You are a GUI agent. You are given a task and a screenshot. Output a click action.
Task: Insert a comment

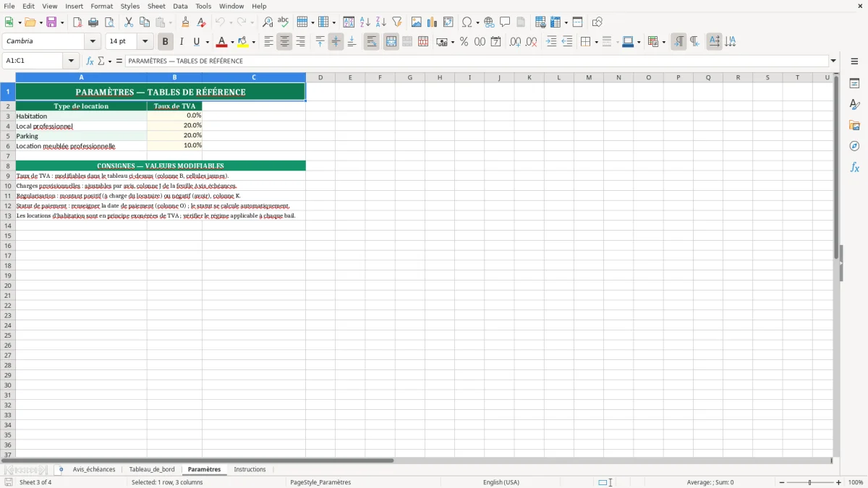click(x=505, y=22)
